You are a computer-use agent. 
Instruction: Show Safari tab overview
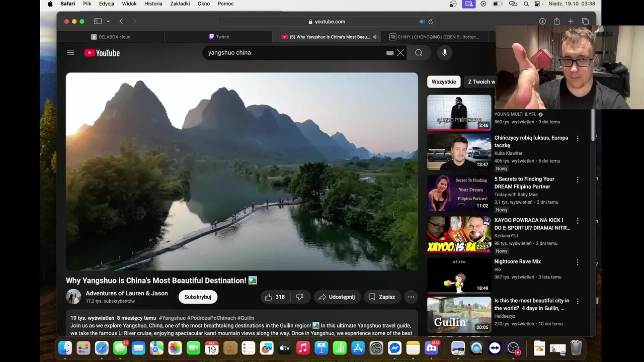(585, 21)
